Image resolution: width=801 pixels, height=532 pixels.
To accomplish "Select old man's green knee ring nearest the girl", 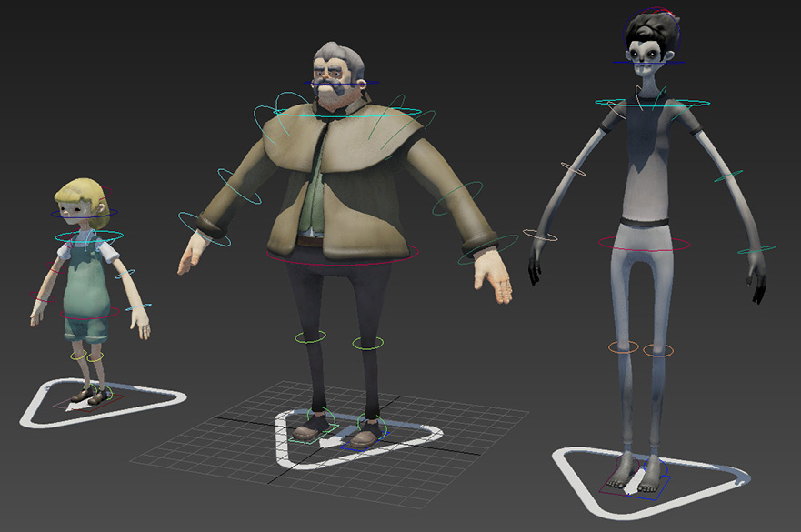I will (x=311, y=336).
